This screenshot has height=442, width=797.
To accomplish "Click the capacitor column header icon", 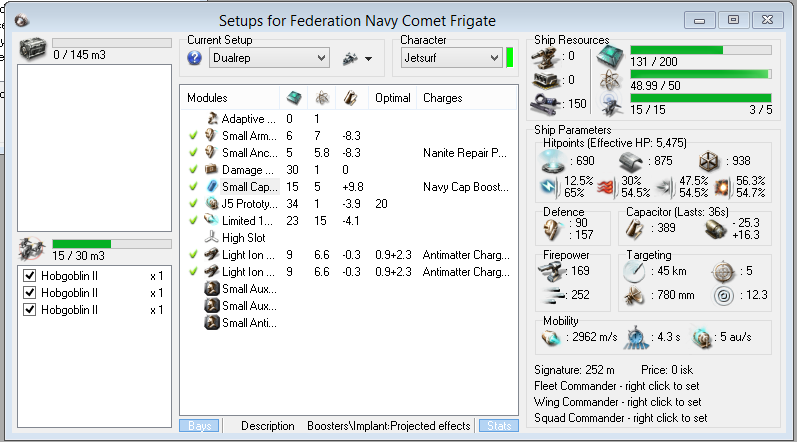I will point(350,98).
